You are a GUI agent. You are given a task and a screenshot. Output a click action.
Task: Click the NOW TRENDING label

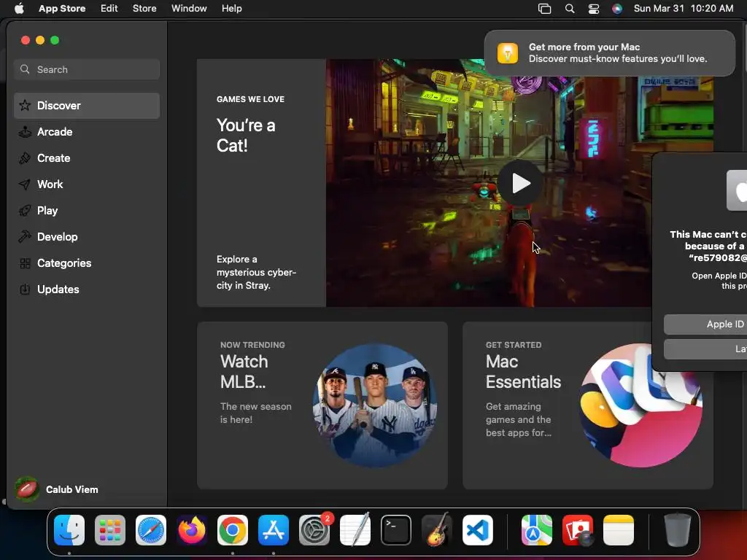[252, 345]
